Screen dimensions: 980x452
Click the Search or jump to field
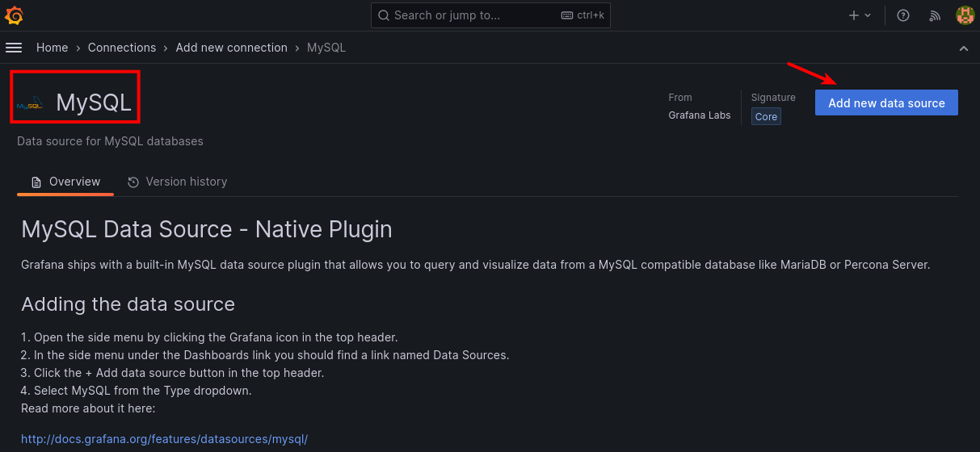tap(491, 15)
